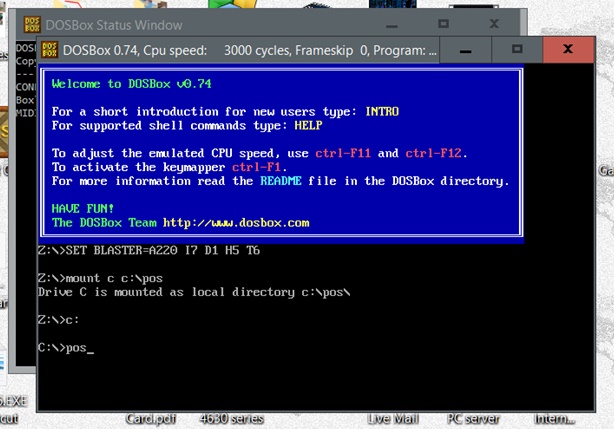Maximize the DOSBox 0.74 window
This screenshot has width=614, height=429.
[517, 48]
